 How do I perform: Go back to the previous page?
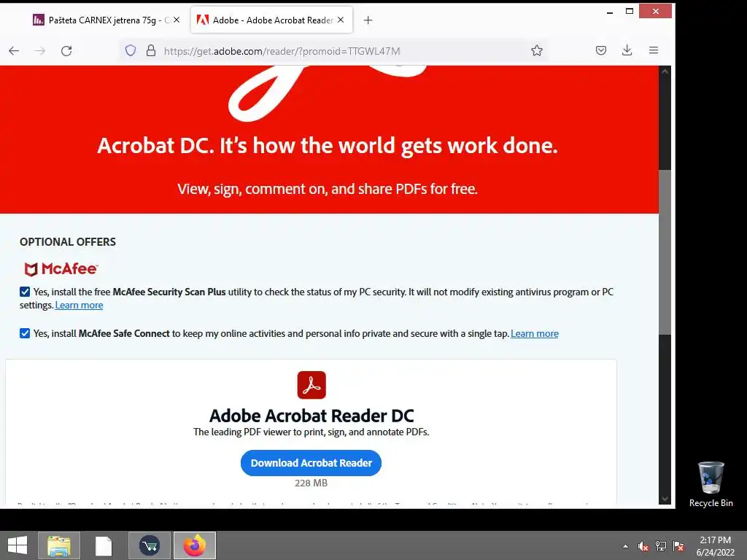(x=14, y=50)
